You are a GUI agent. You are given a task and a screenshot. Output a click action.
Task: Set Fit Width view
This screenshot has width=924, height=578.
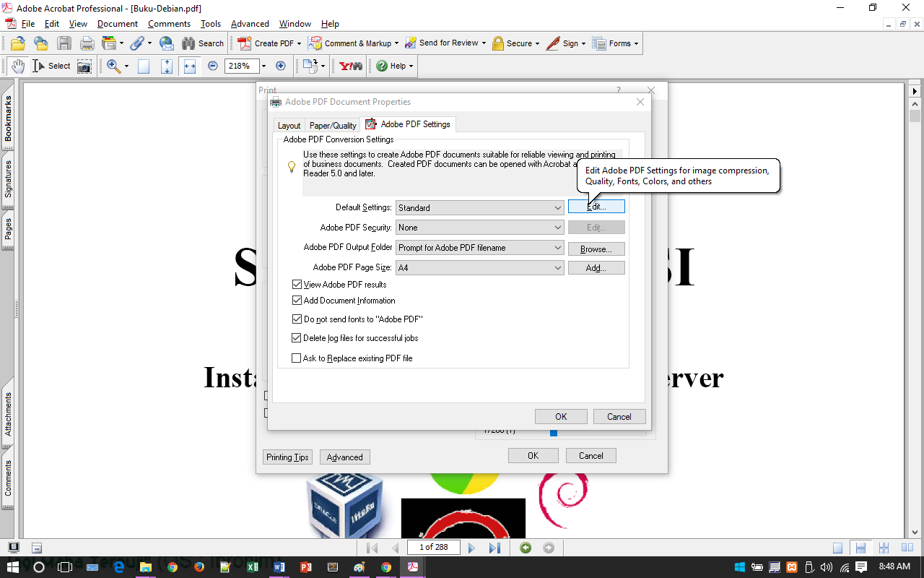tap(190, 66)
